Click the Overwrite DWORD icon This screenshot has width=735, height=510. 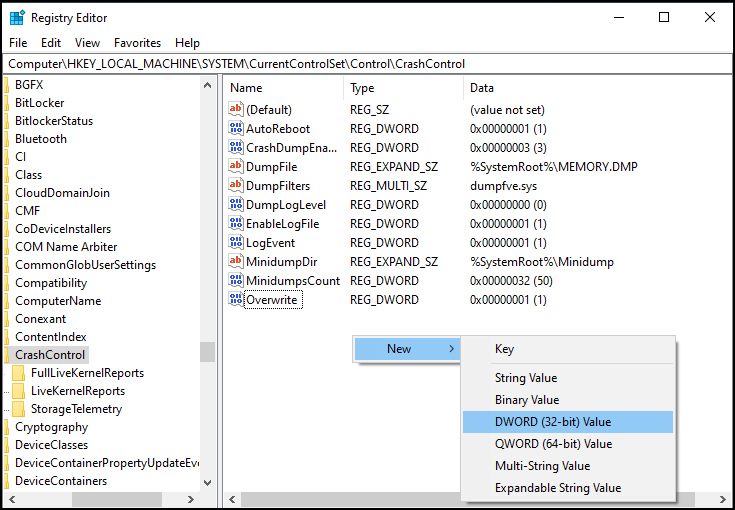(x=236, y=300)
